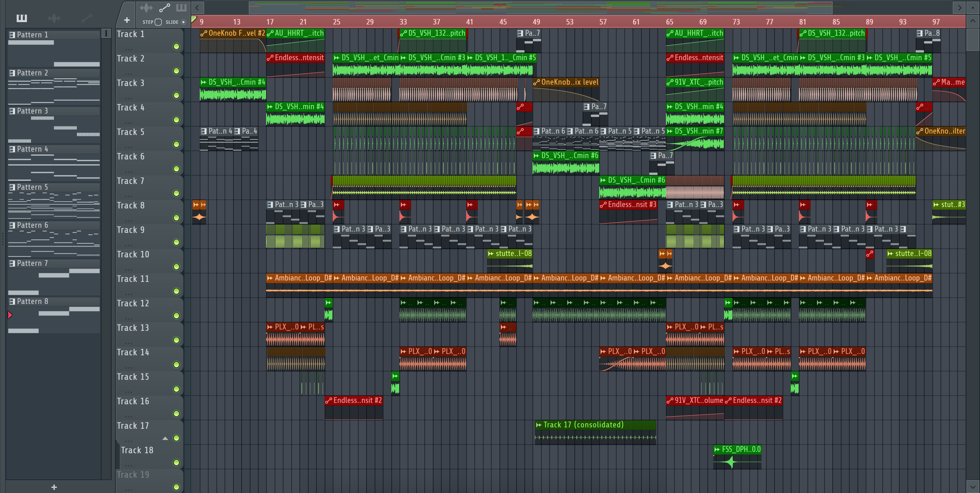The width and height of the screenshot is (980, 493).
Task: Click the add track plus button
Action: coord(127,20)
